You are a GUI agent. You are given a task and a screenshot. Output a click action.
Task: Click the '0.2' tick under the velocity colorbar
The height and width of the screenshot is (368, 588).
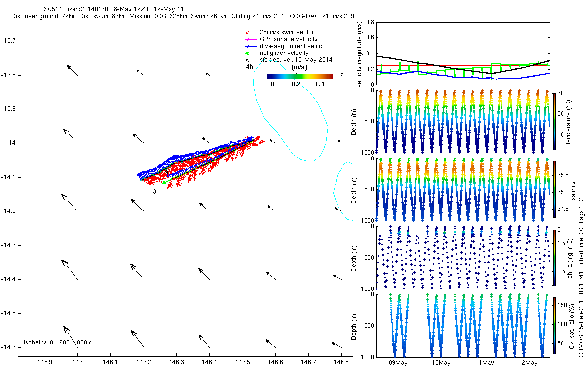[296, 84]
